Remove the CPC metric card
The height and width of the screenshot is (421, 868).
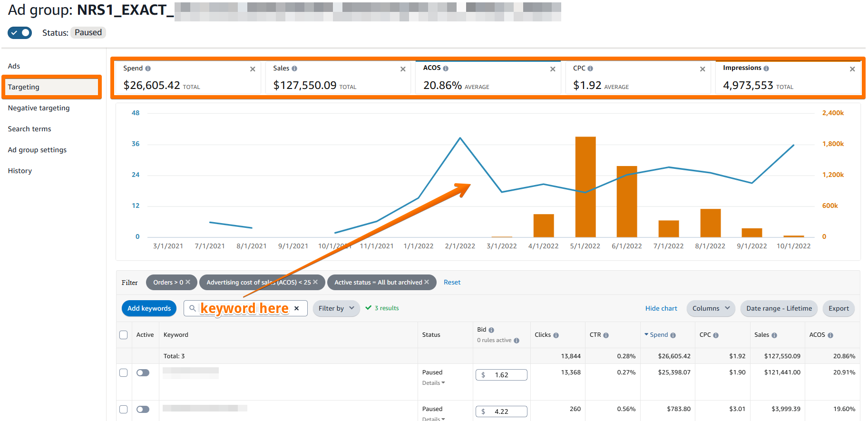point(702,69)
